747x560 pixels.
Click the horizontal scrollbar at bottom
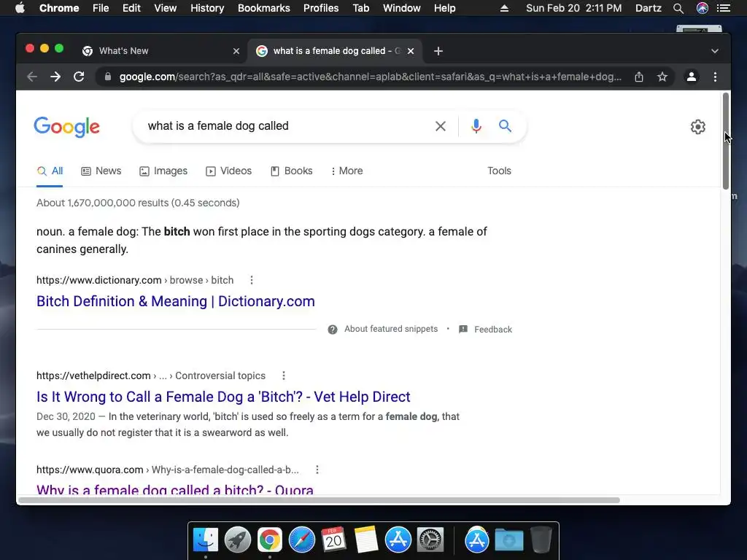(x=319, y=500)
